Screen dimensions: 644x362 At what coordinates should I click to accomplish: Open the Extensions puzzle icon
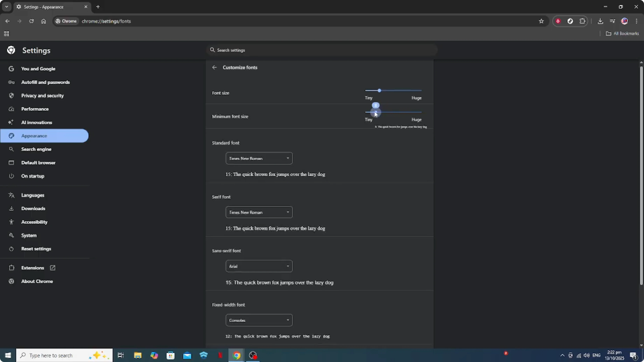tap(582, 21)
